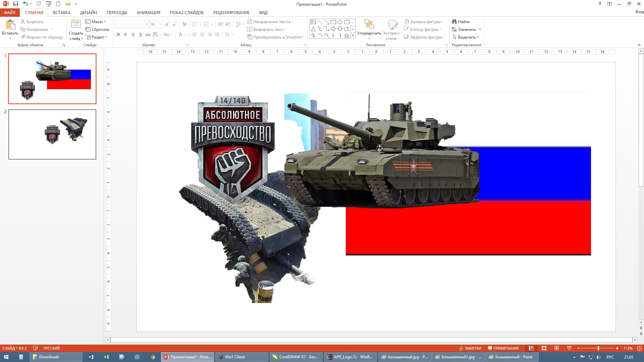Click the zoom slider handle
The image size is (644, 362).
[598, 348]
